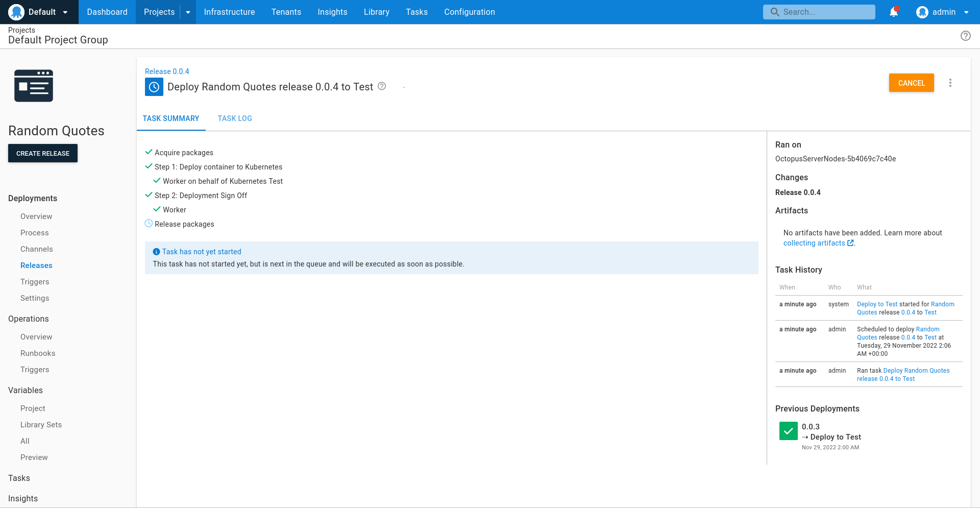Screen dimensions: 980x508
Task: Open Deployments Overview in sidebar
Action: 36,216
